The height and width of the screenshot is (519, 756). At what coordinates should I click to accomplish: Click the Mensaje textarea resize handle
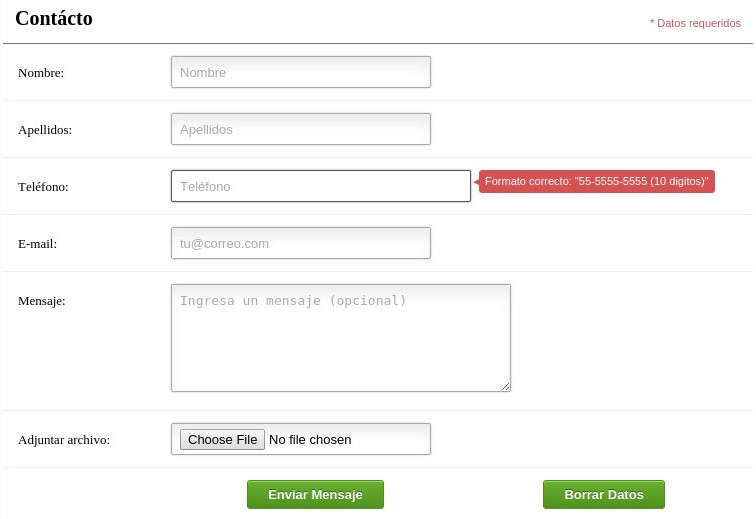point(505,386)
